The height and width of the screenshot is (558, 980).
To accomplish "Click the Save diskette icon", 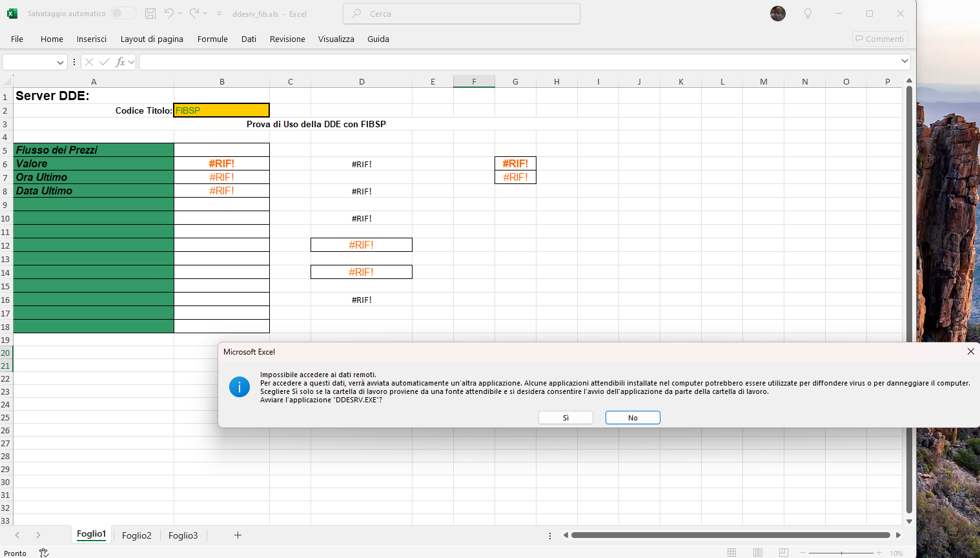I will pyautogui.click(x=150, y=14).
